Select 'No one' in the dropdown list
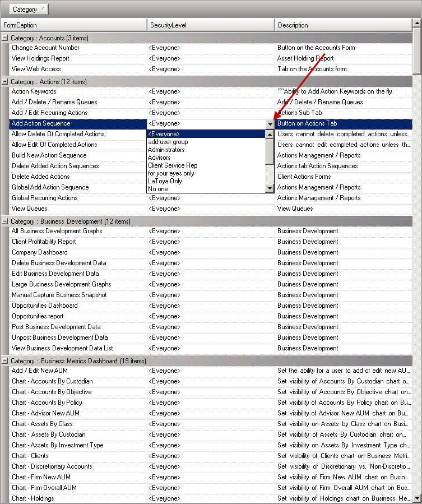This screenshot has width=422, height=504. point(206,189)
